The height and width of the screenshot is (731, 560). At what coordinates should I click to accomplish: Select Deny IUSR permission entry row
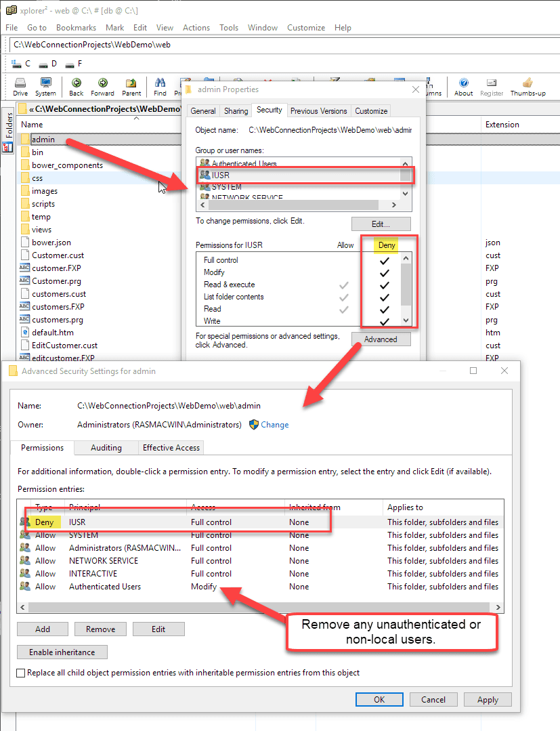click(261, 522)
